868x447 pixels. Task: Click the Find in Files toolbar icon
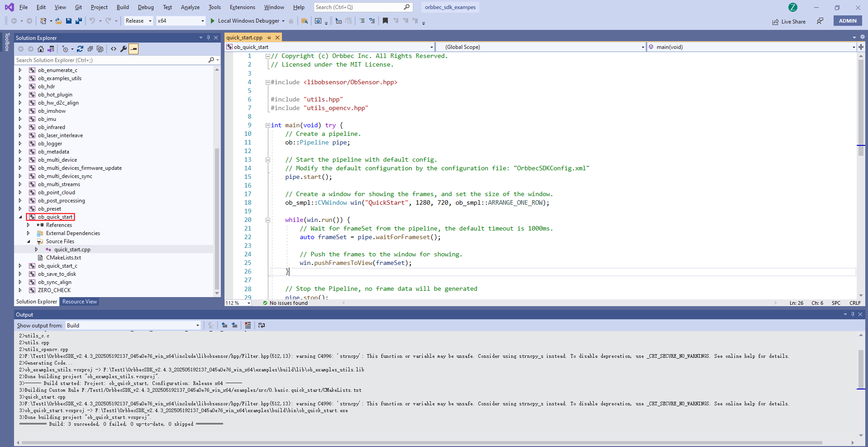[x=305, y=21]
